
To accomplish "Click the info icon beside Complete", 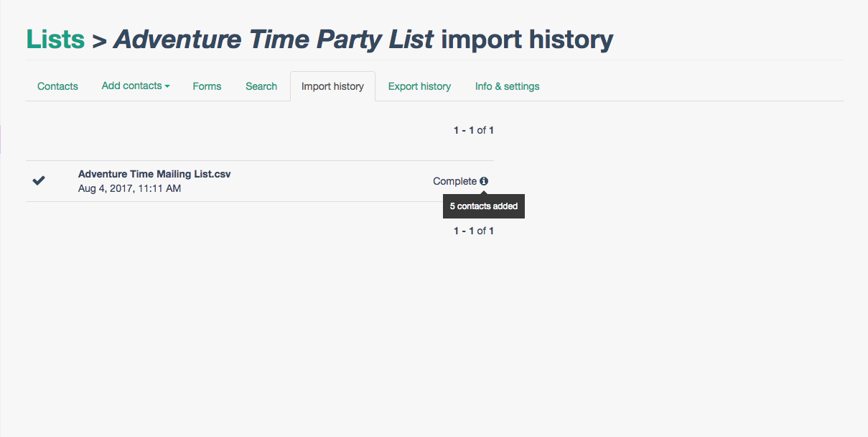I will click(484, 181).
